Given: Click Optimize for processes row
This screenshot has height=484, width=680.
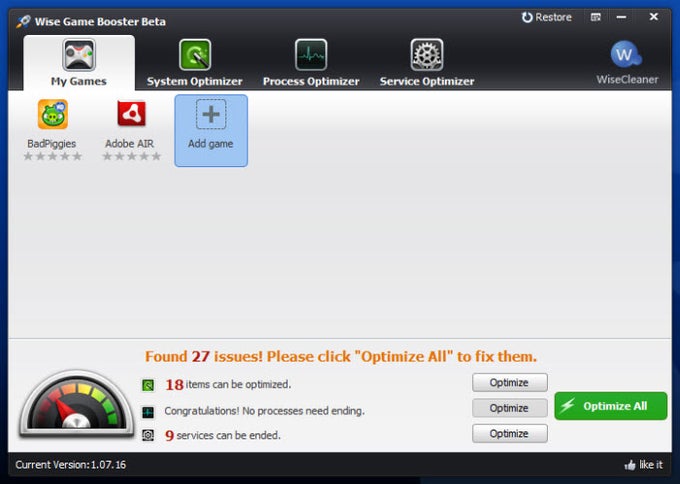Looking at the screenshot, I should (510, 408).
